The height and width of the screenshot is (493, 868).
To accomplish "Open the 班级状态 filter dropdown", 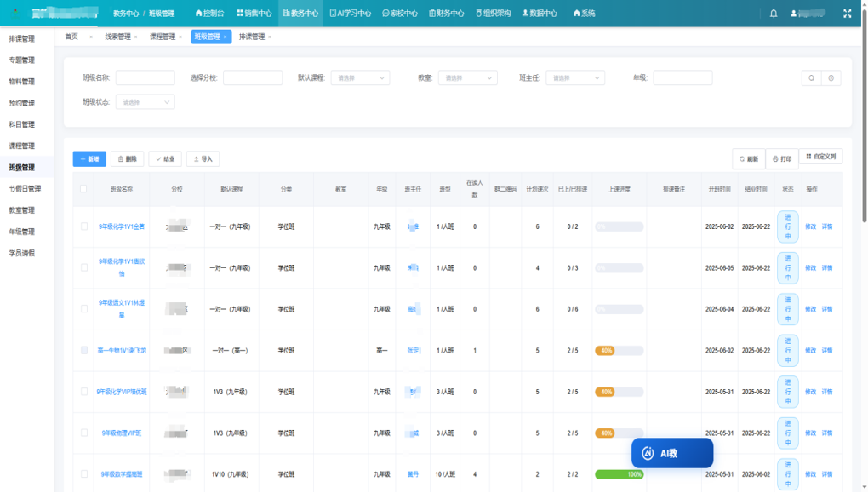I will (145, 102).
